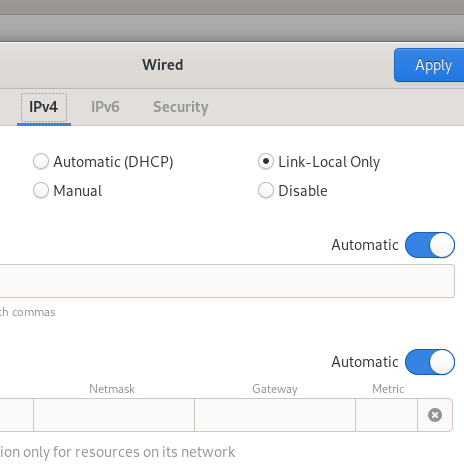Click the route Gateway field

[275, 415]
